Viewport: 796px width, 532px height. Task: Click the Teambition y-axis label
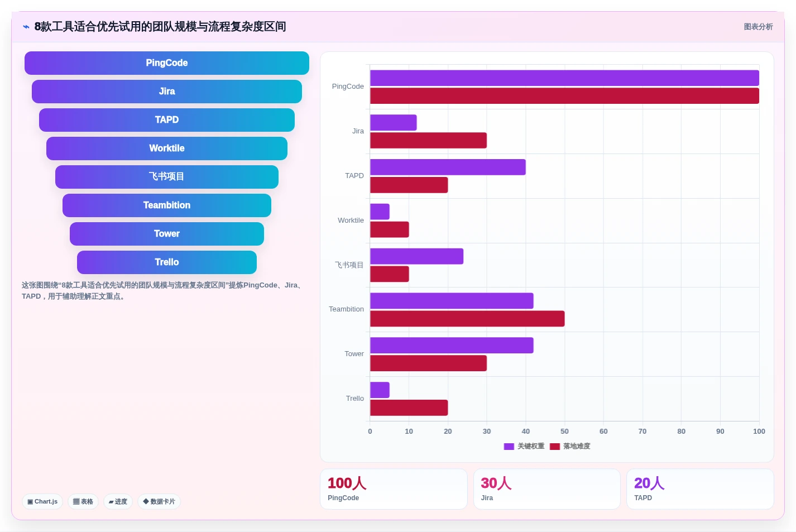pyautogui.click(x=346, y=309)
